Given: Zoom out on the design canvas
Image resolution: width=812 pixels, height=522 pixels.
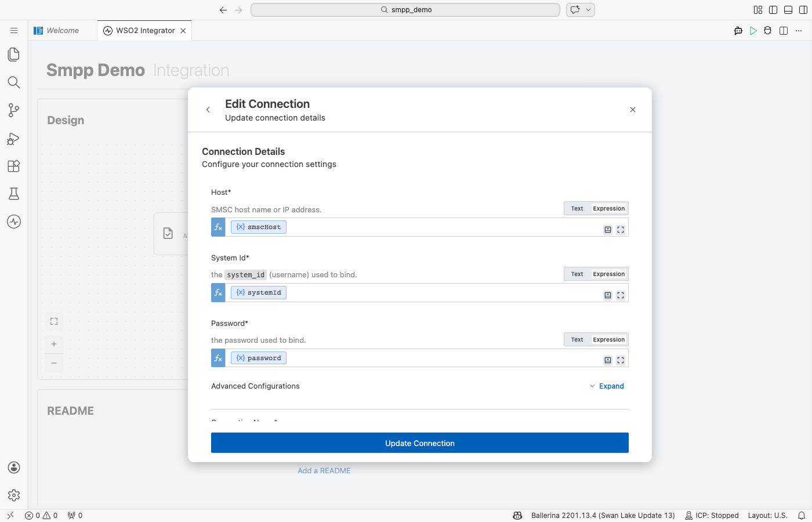Looking at the screenshot, I should (x=54, y=363).
